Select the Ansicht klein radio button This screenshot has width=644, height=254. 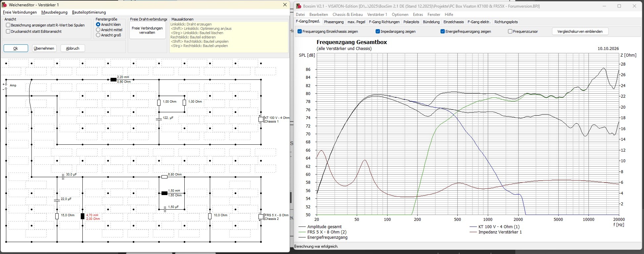tap(98, 25)
